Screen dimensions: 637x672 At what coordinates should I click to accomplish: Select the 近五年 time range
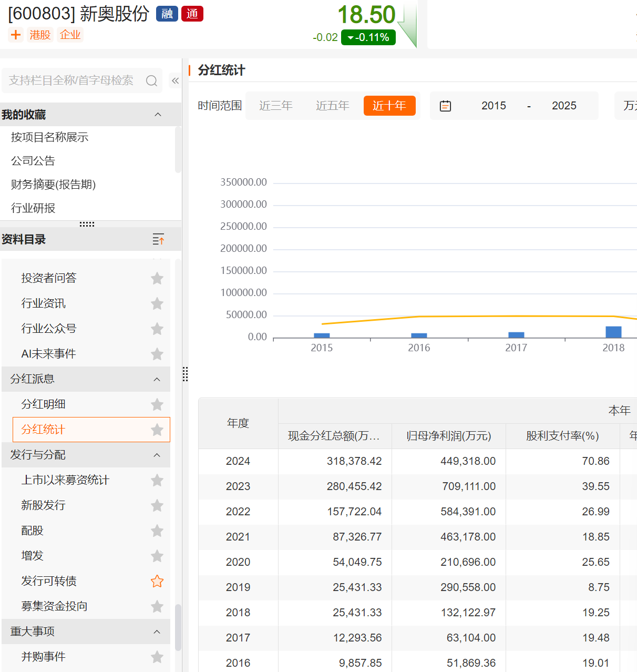(x=333, y=106)
